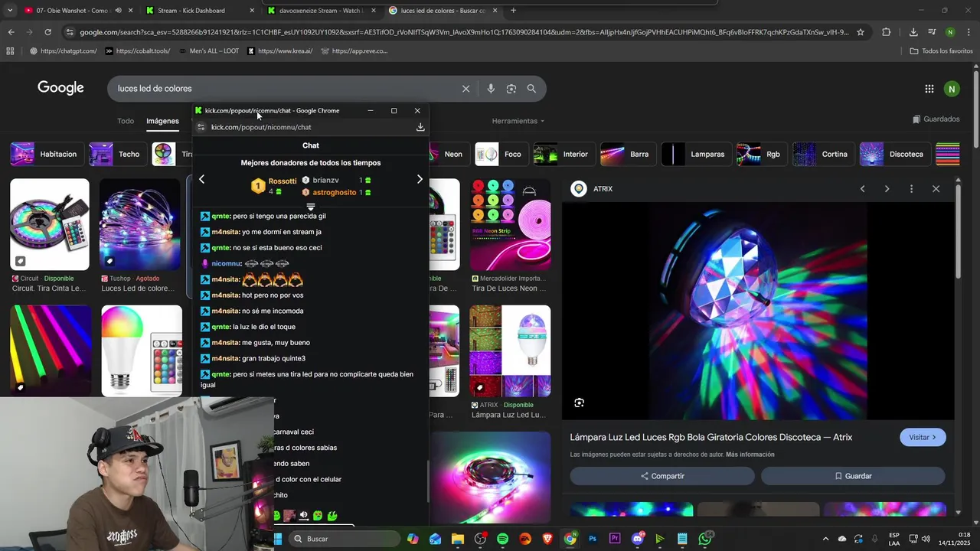Viewport: 980px width, 551px height.
Task: Open Todos los favoritos folder
Action: point(941,51)
